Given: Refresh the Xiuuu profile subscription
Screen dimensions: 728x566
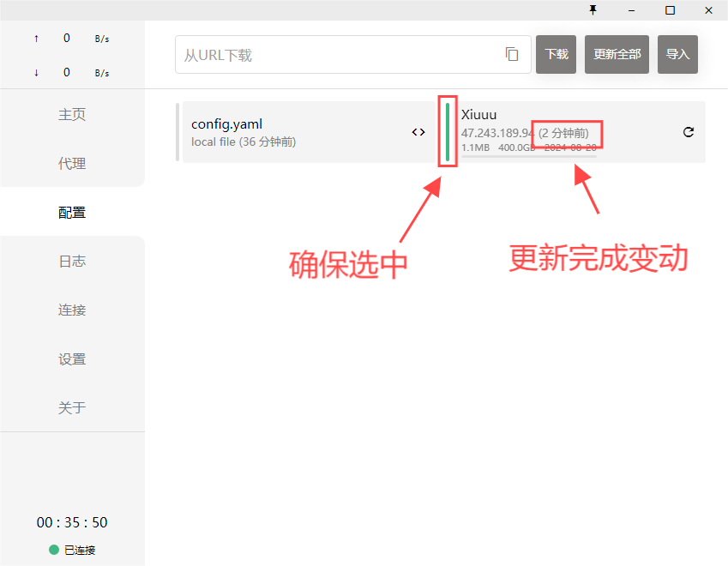Looking at the screenshot, I should click(688, 132).
